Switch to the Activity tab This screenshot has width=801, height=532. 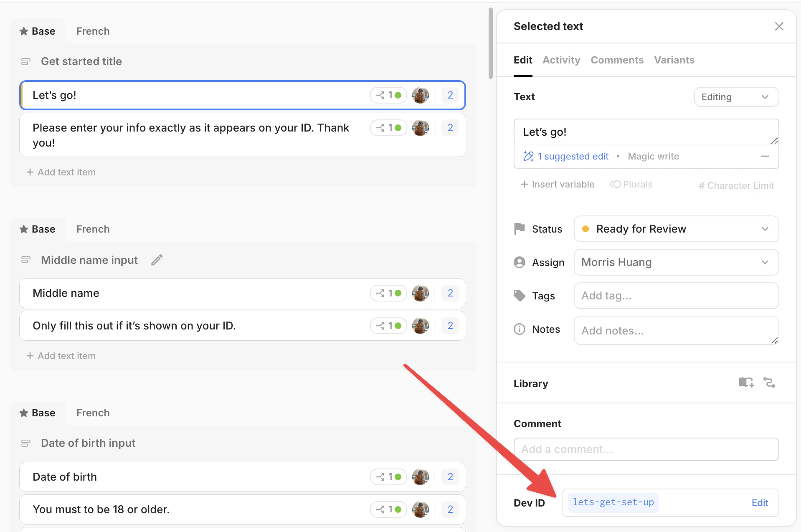[561, 60]
